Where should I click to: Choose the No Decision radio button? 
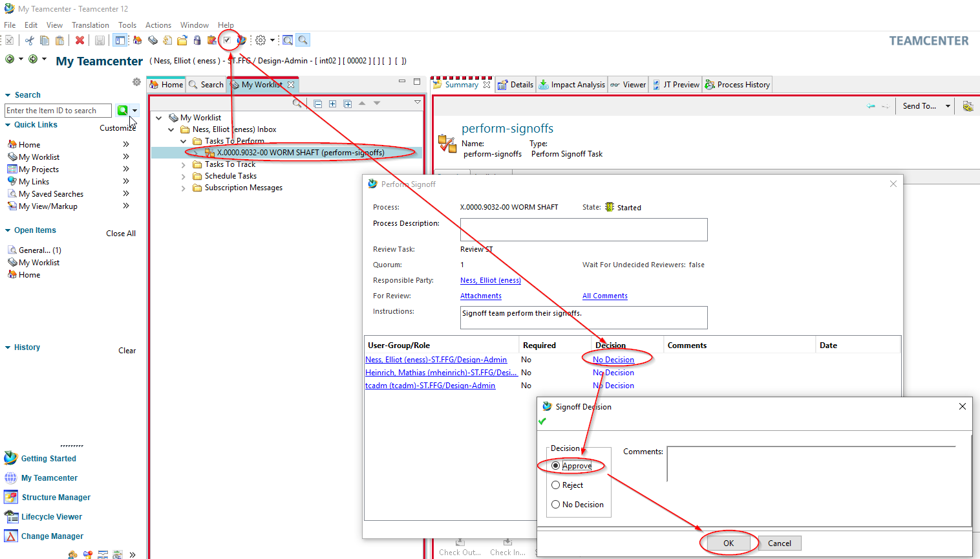tap(556, 505)
